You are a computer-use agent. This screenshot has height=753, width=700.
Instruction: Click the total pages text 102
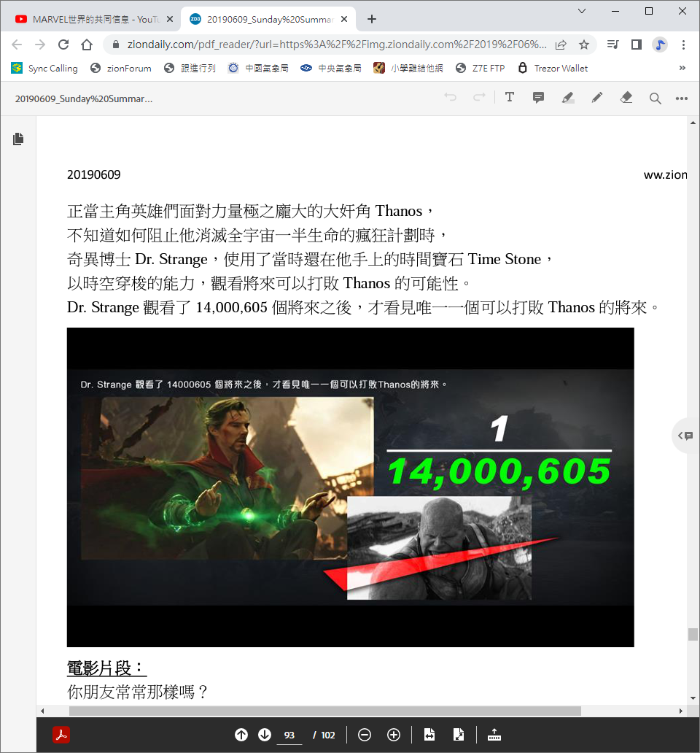tap(328, 735)
